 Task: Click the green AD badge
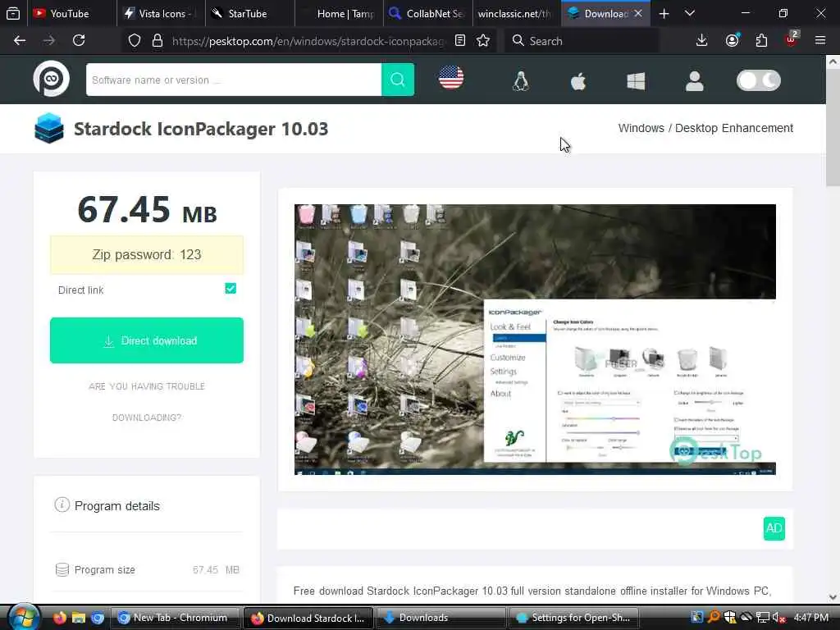coord(774,528)
